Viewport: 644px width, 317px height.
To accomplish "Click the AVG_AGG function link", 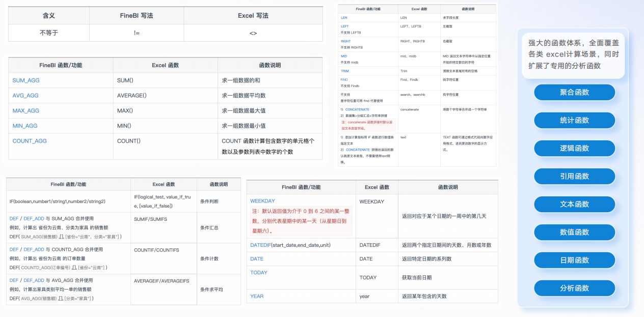I will click(25, 96).
